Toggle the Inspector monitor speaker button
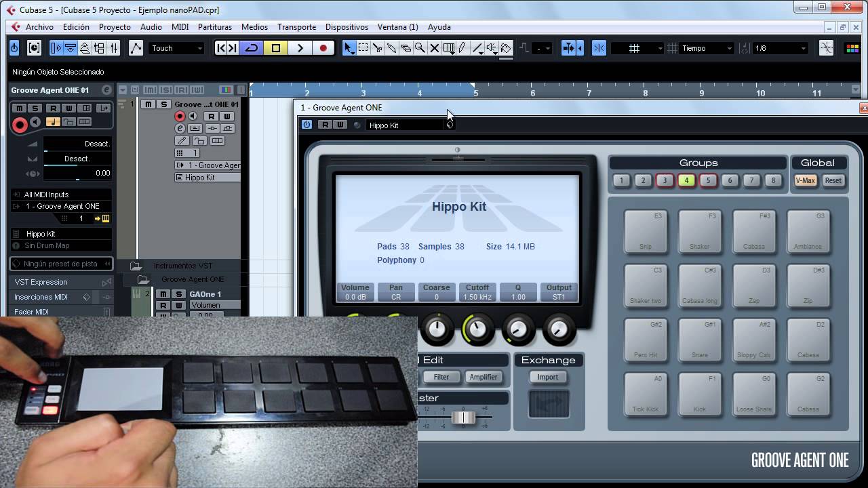Image resolution: width=868 pixels, height=488 pixels. point(35,122)
